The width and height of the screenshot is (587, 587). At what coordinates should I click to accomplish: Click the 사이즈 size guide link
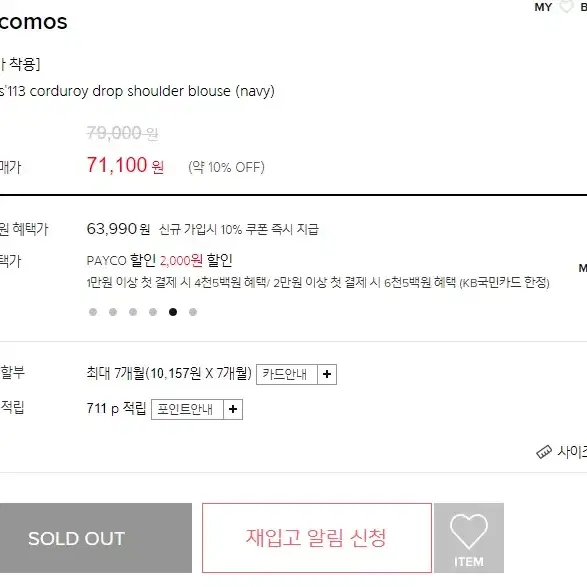[572, 452]
